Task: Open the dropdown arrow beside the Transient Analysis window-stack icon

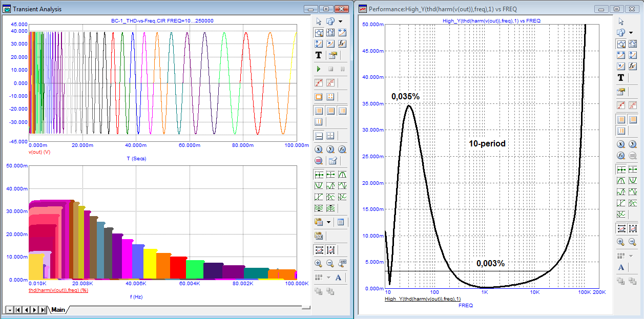Action: (340, 21)
